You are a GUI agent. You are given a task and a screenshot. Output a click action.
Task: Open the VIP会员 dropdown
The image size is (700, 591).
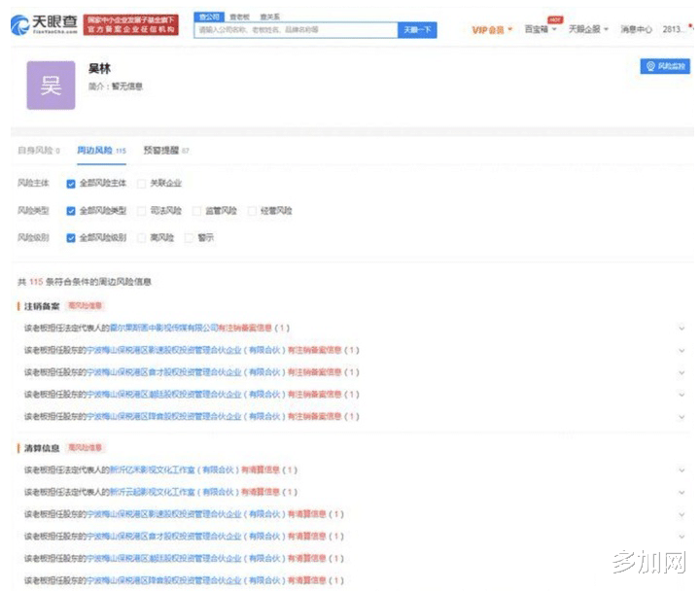pyautogui.click(x=492, y=30)
